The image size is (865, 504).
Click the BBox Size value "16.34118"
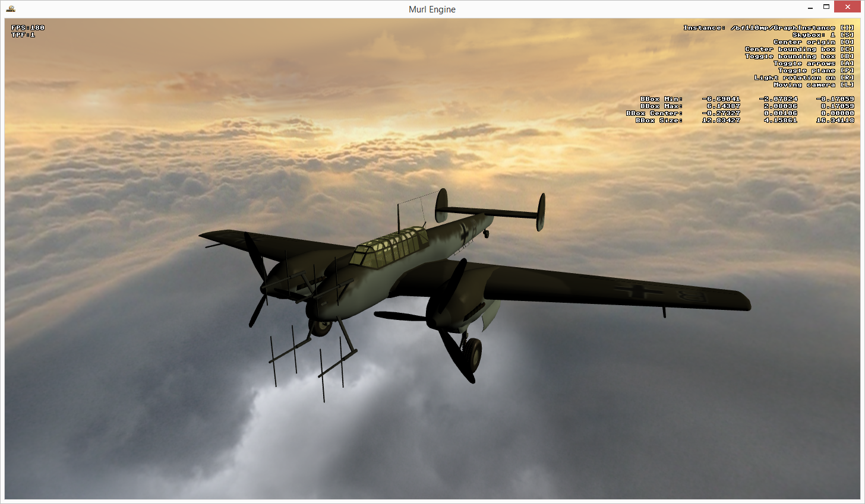coord(835,121)
